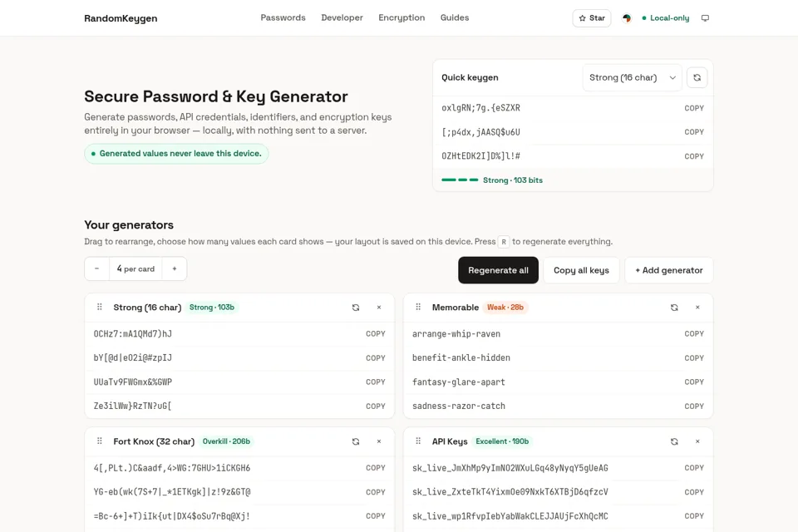Copy the password OCHz7:mA1QMd7)hJ

pyautogui.click(x=375, y=334)
